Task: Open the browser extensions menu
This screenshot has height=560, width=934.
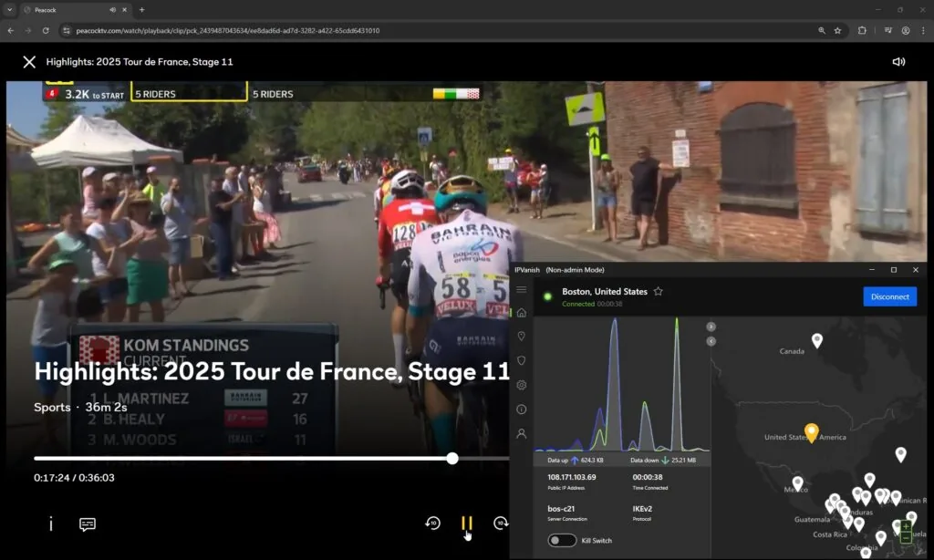Action: pyautogui.click(x=862, y=30)
